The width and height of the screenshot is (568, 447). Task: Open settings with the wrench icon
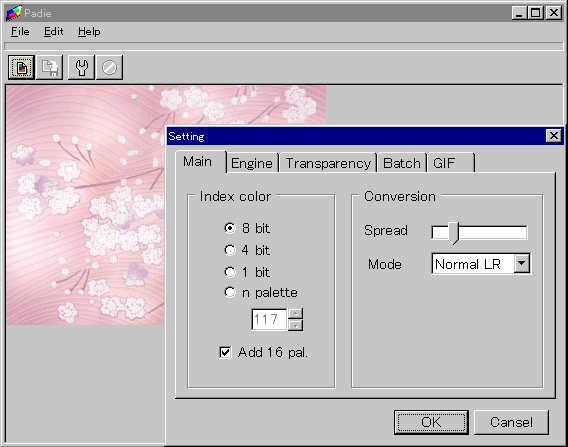(82, 67)
